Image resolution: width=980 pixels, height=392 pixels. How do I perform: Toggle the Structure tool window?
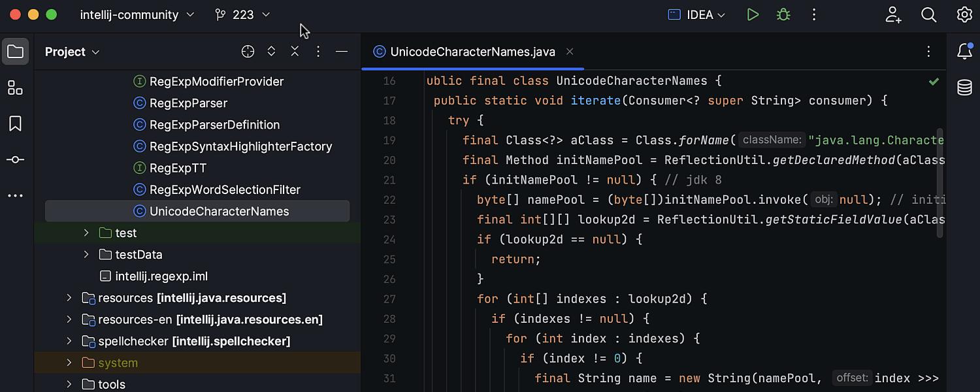pos(16,87)
